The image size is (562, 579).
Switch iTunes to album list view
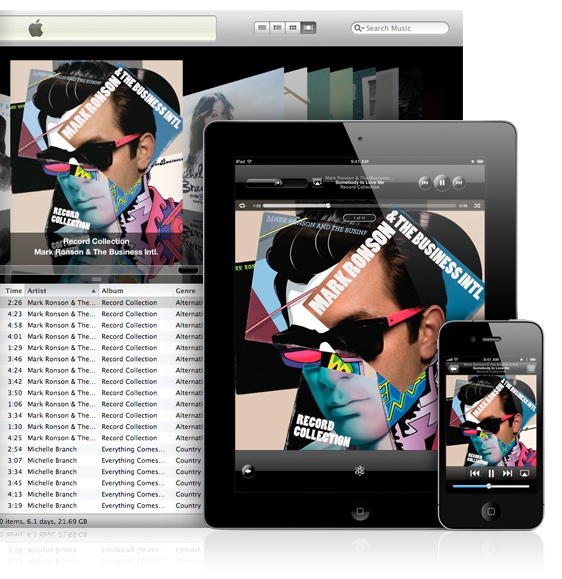pos(278,28)
